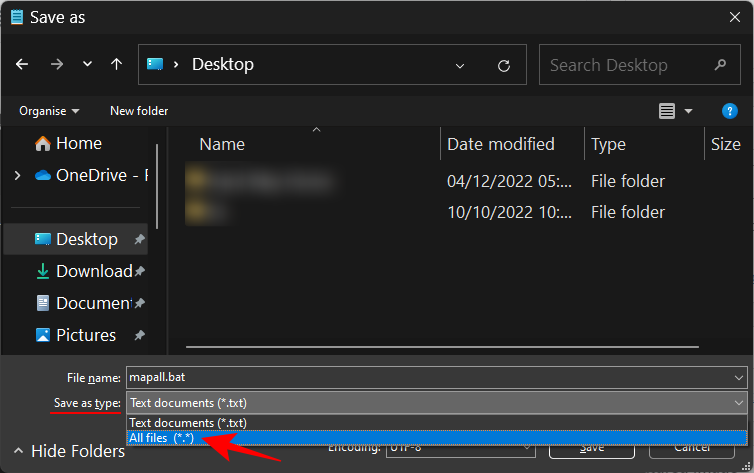Open Documents in the navigation pane
Screen dimensions: 754x473
pyautogui.click(x=83, y=303)
